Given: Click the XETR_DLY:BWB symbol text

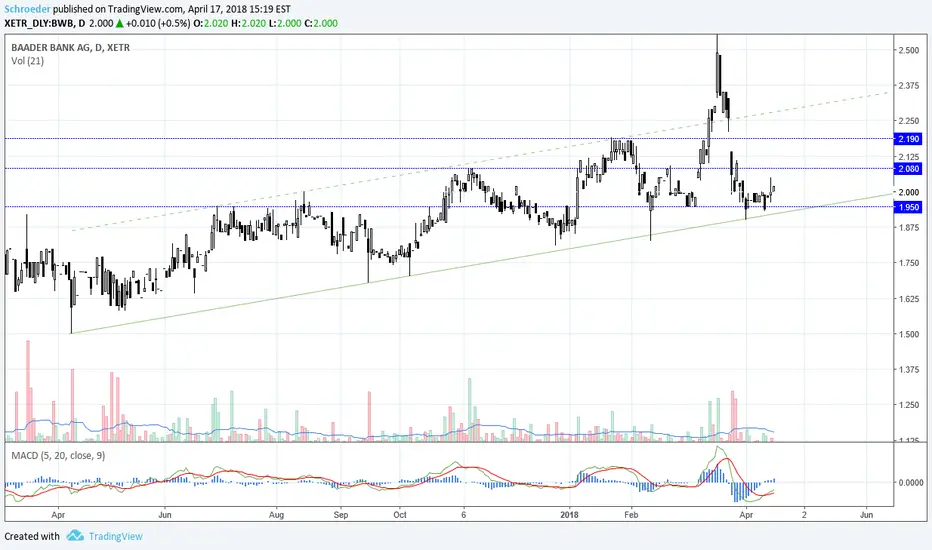Looking at the screenshot, I should point(40,24).
